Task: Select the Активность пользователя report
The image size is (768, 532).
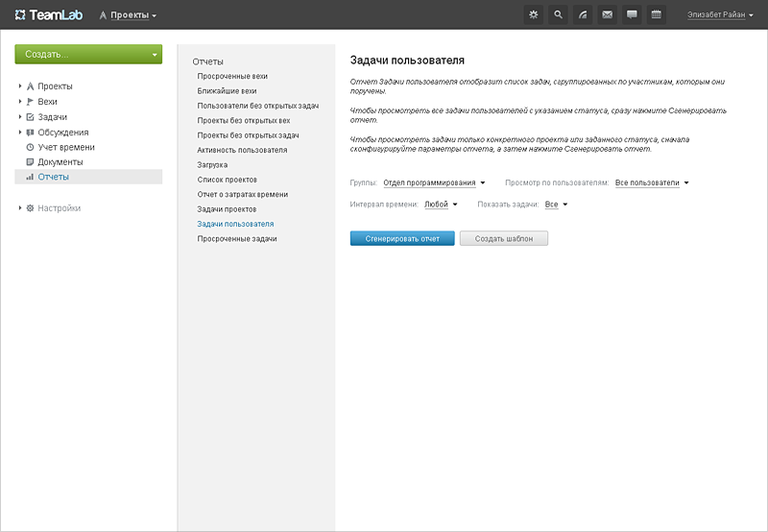Action: click(x=242, y=150)
